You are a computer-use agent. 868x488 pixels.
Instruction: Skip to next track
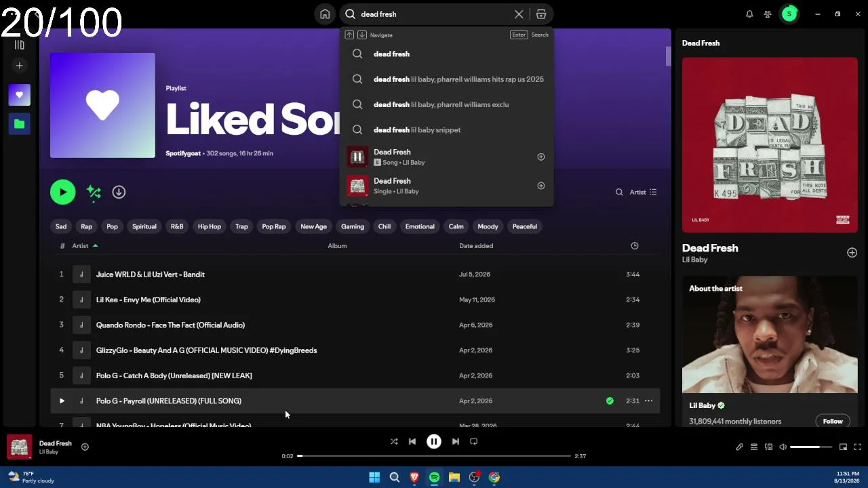click(x=456, y=442)
